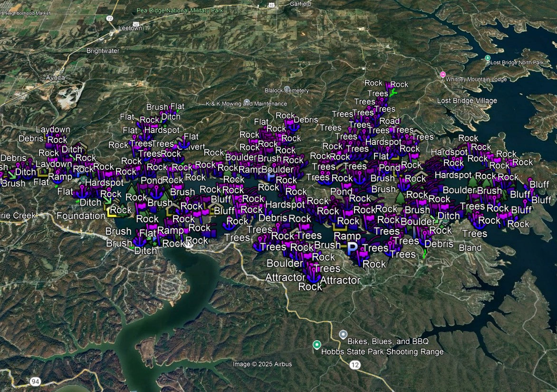The image size is (557, 392).
Task: Click the Leetown place label
Action: (130, 29)
